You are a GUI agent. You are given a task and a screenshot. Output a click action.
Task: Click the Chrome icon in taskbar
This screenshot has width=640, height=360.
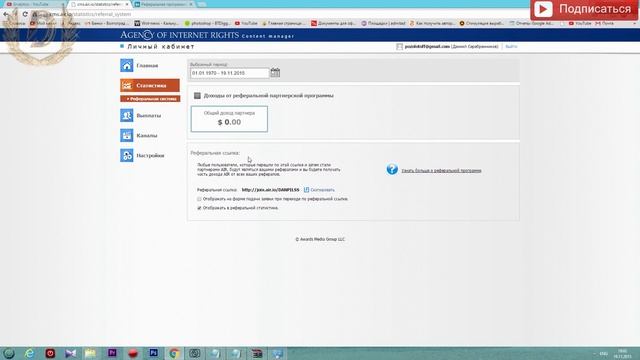point(174,353)
